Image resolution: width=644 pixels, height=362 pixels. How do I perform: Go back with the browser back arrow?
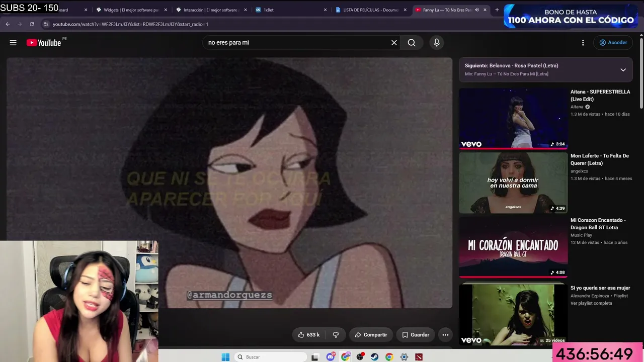(8, 24)
